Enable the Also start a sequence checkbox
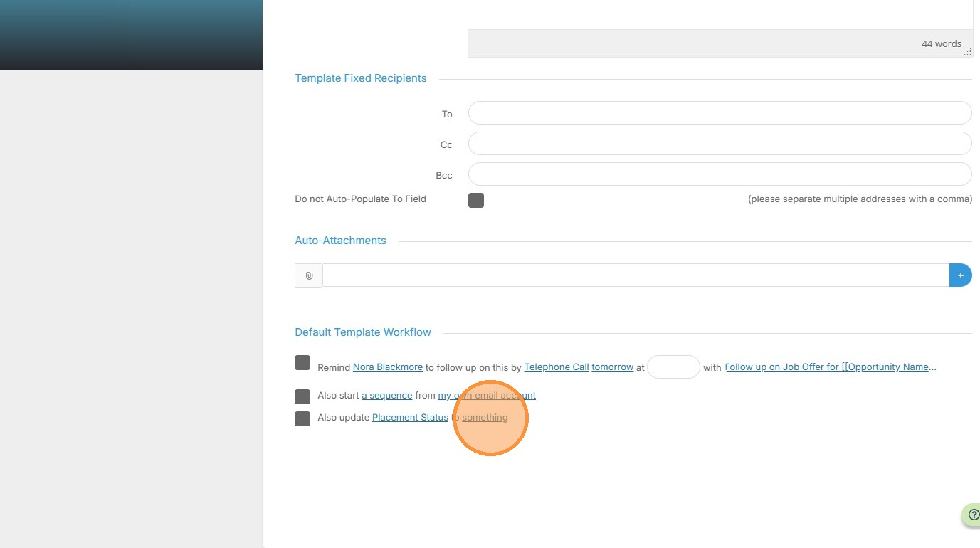This screenshot has height=548, width=980. click(x=302, y=396)
